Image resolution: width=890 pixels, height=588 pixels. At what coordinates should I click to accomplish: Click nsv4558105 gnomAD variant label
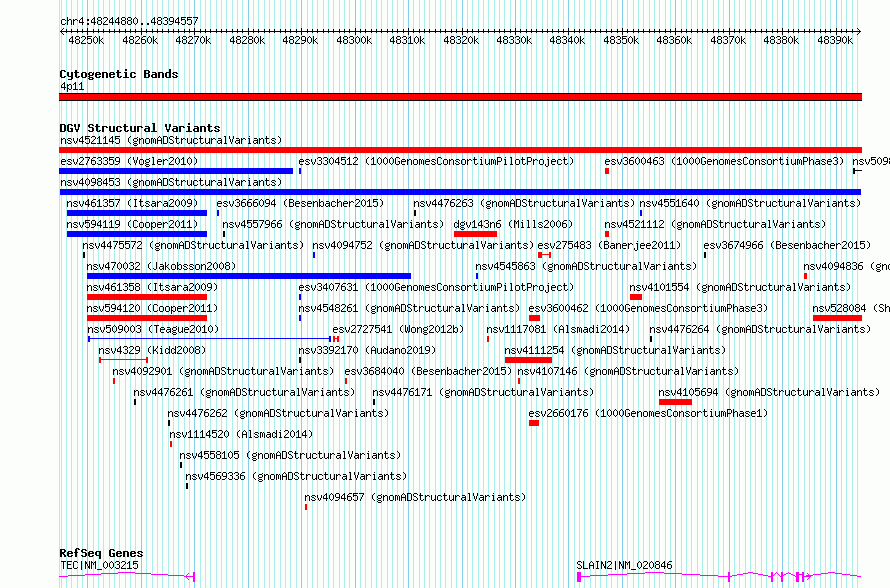pos(290,455)
